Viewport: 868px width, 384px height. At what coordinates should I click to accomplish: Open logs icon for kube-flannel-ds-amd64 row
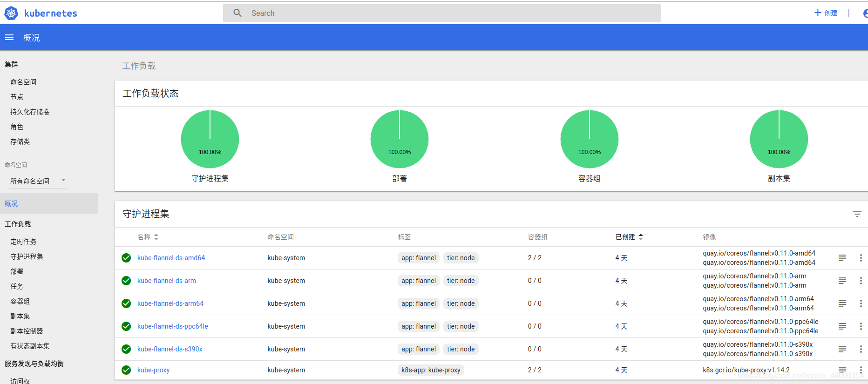[842, 258]
